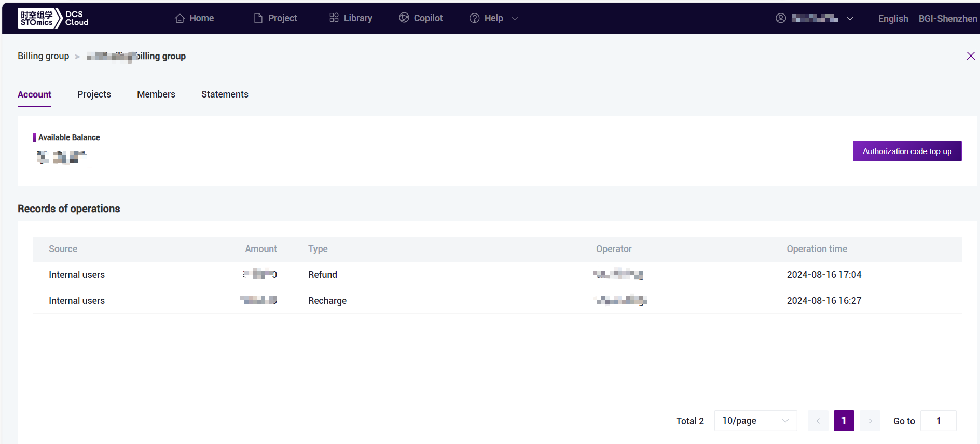Screen dimensions: 980x444
Task: Open the 10/page size dropdown
Action: coord(755,421)
